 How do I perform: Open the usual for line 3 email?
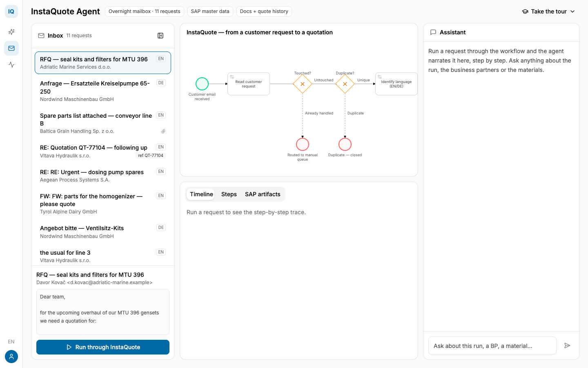tap(103, 256)
